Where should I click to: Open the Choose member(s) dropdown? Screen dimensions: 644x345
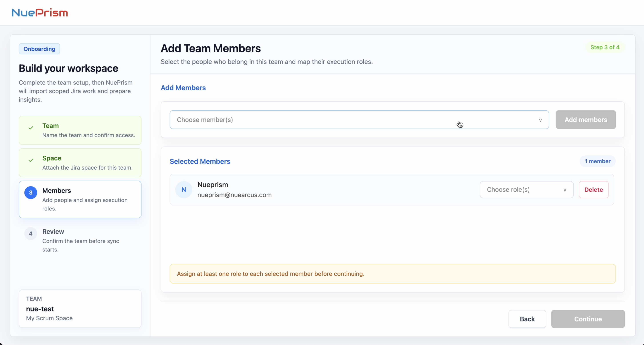click(359, 120)
